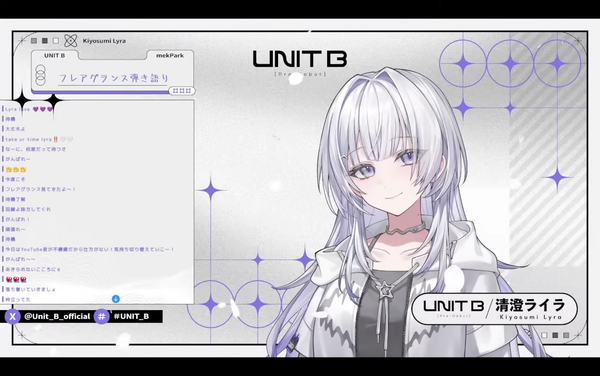Click the '大丈夫よ' chat message
This screenshot has height=376, width=600.
click(15, 129)
